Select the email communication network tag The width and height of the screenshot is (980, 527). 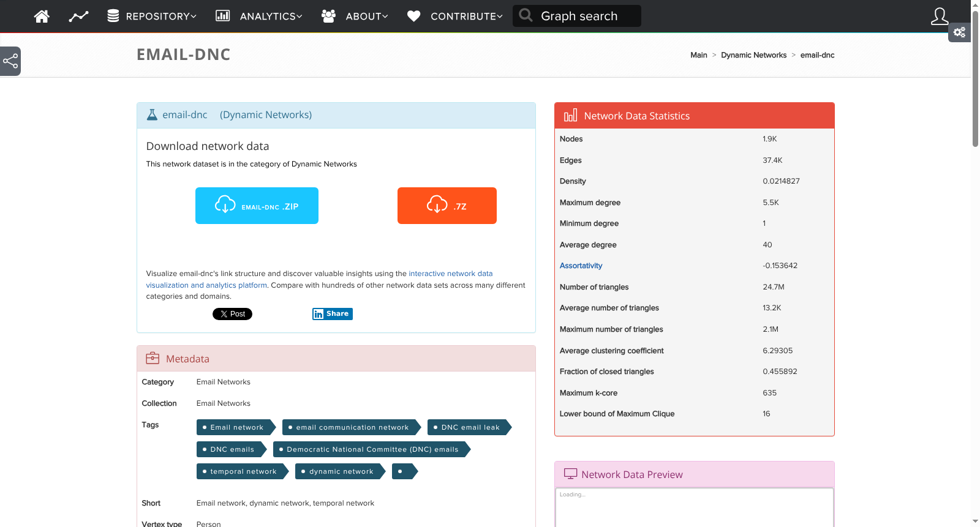[352, 427]
